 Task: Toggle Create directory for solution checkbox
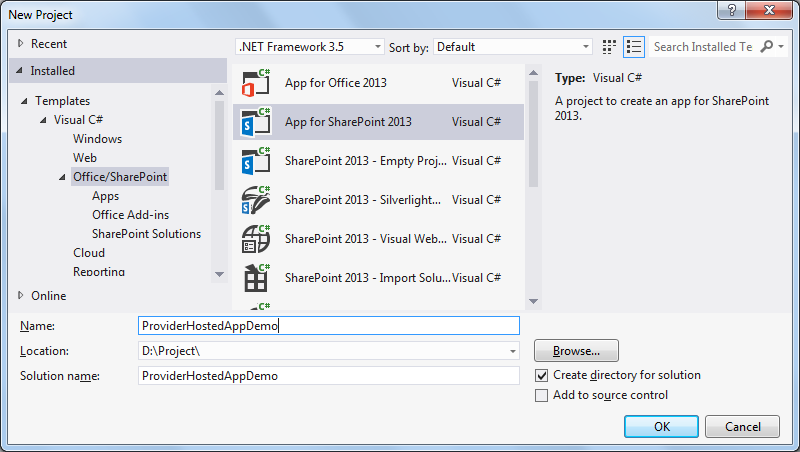pos(541,375)
